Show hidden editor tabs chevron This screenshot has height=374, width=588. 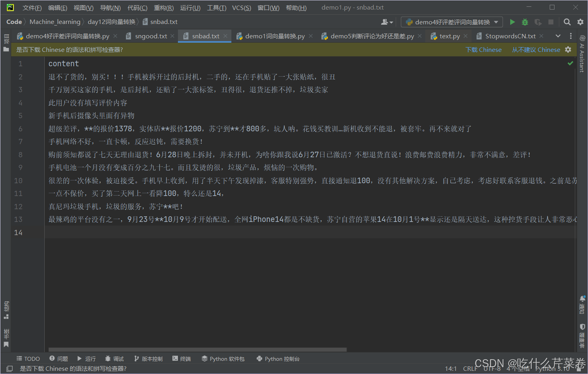(x=558, y=36)
